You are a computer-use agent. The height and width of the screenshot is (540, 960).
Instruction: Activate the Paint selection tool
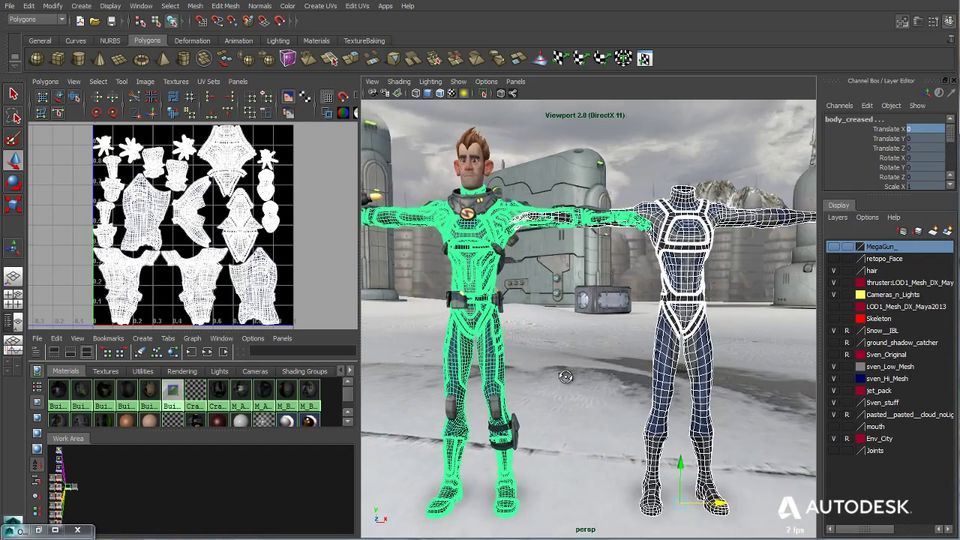(13, 138)
